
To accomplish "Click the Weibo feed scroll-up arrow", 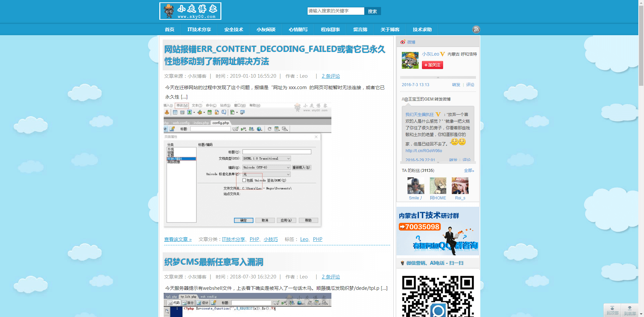I will pos(438,77).
